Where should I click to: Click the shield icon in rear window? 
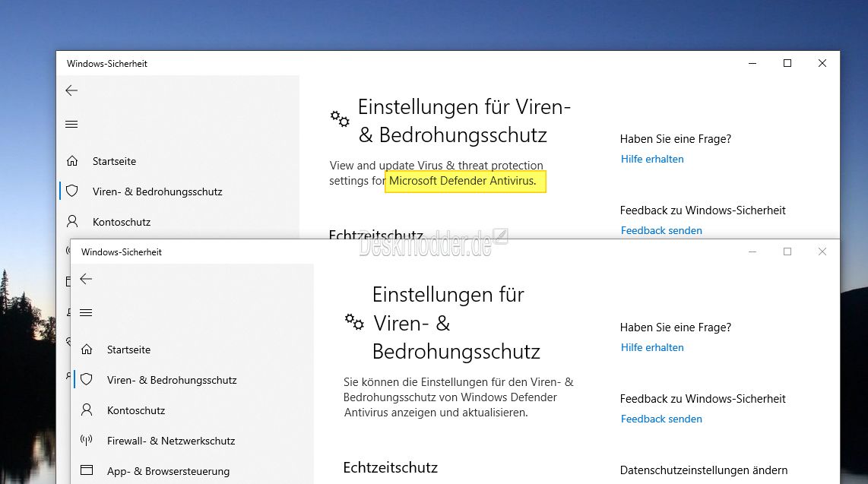72,191
